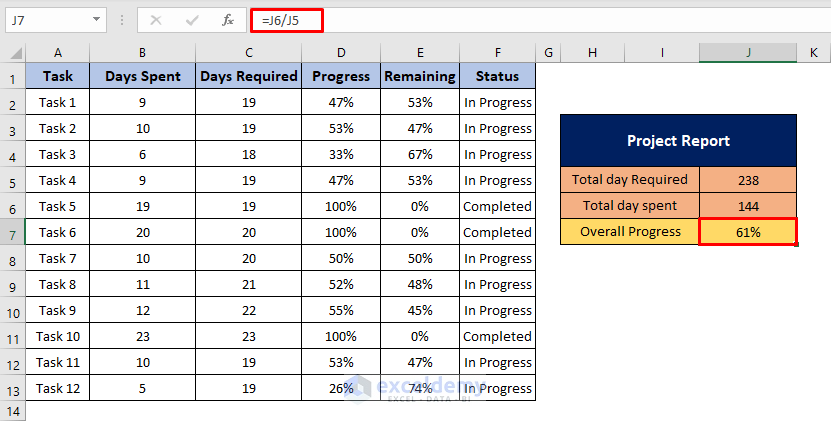The height and width of the screenshot is (421, 831).
Task: Click the Task 10 cell
Action: (58, 336)
